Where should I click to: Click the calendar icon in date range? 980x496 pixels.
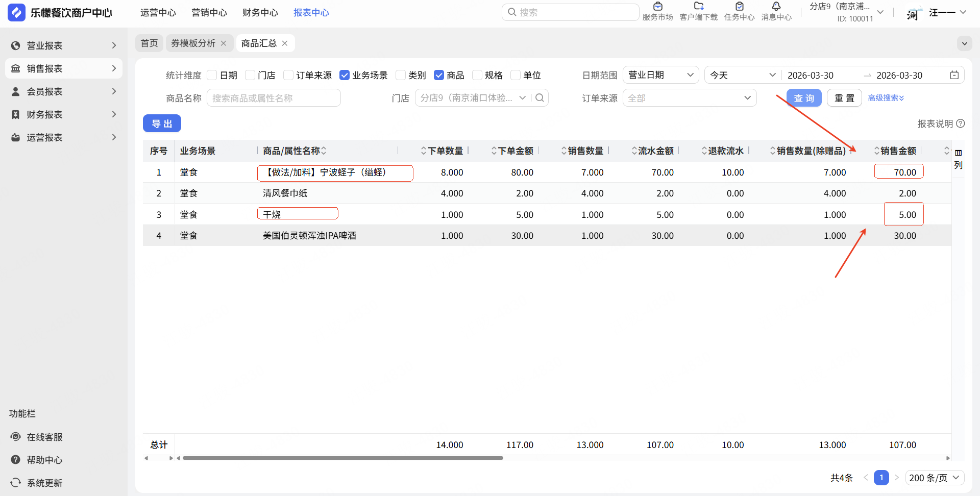click(954, 75)
